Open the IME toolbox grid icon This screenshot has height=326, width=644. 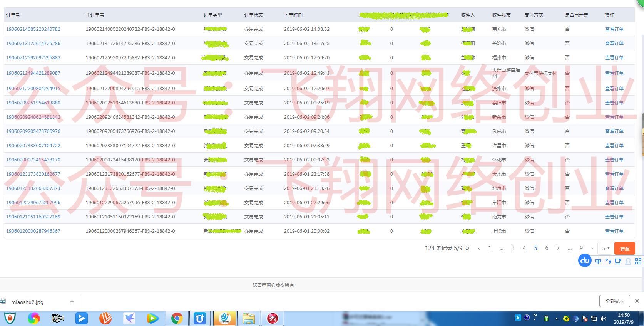tap(638, 261)
